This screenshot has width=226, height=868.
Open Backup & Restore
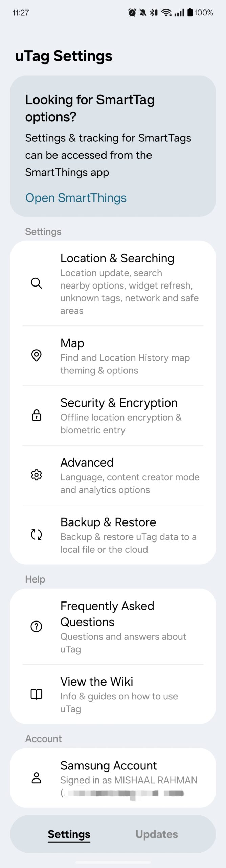click(129, 535)
